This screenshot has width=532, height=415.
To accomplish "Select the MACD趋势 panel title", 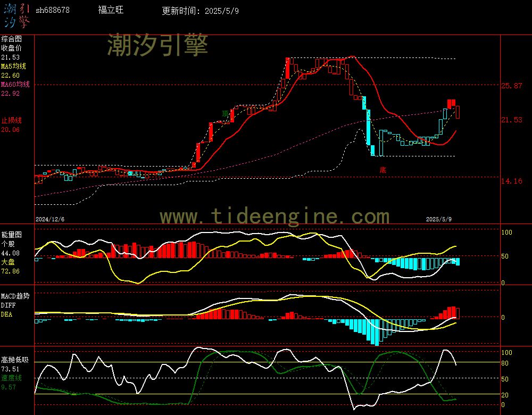I will point(15,296).
